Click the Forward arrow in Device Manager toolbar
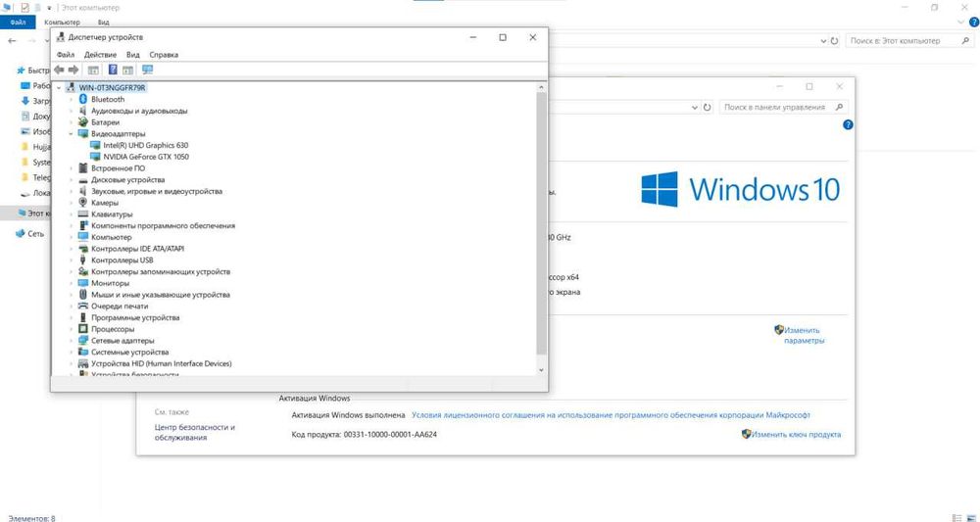980x522 pixels. coord(73,70)
